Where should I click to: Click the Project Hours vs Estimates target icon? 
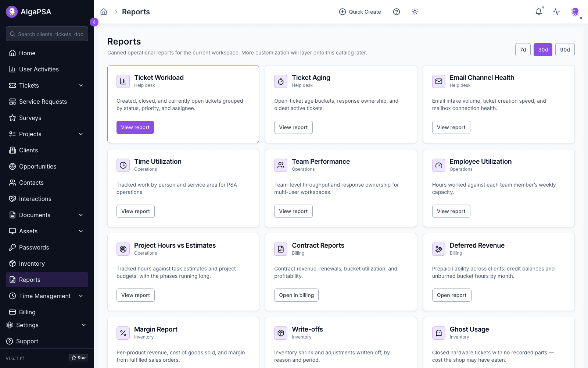coord(123,249)
